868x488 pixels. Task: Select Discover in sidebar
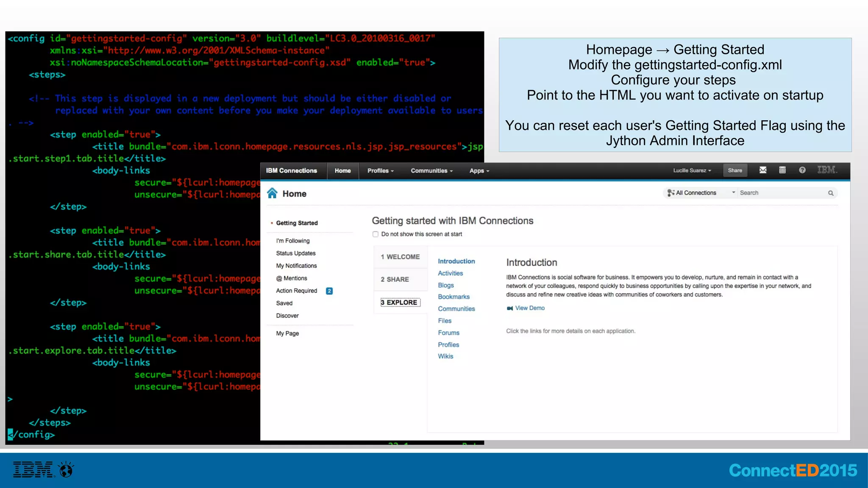[287, 316]
